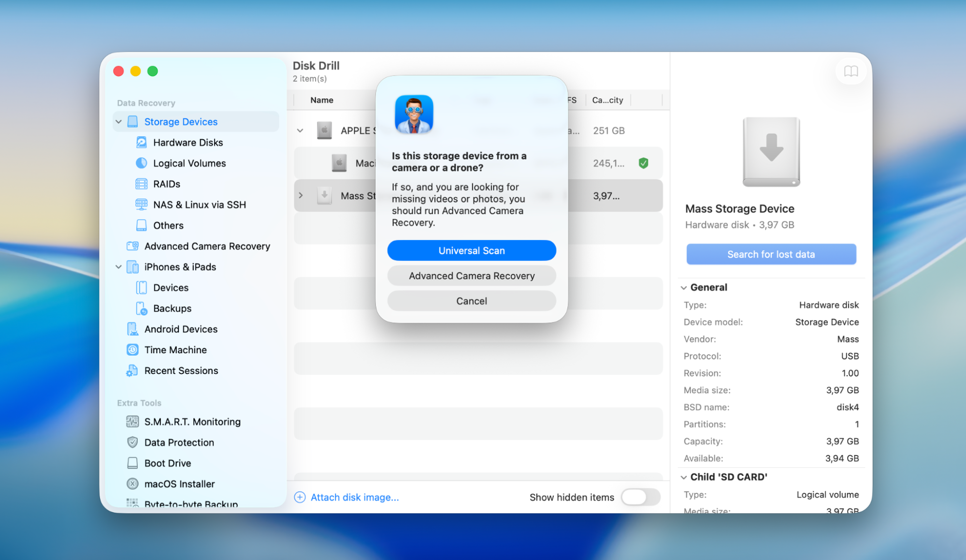Select S.M.A.R.T. Monitoring label in sidebar
Viewport: 966px width, 560px height.
pos(192,422)
